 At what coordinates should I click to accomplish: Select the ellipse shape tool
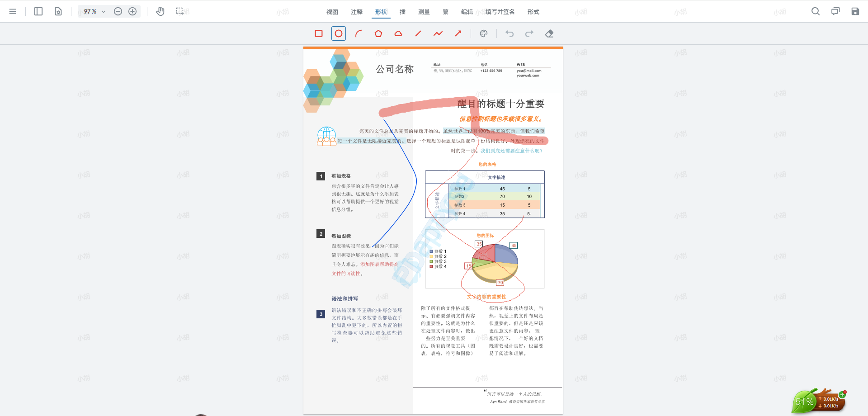(x=339, y=33)
